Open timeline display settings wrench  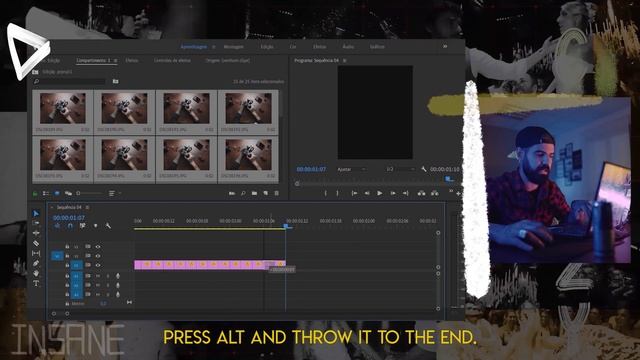pos(108,226)
